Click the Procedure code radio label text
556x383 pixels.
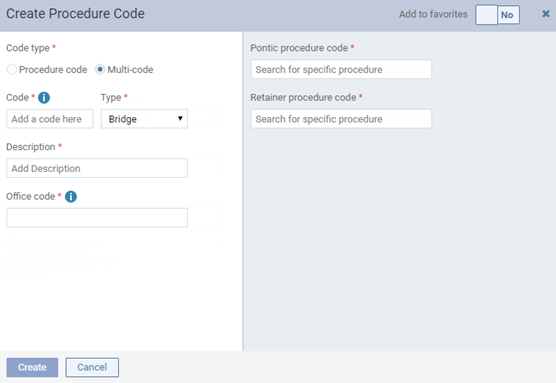click(x=53, y=70)
